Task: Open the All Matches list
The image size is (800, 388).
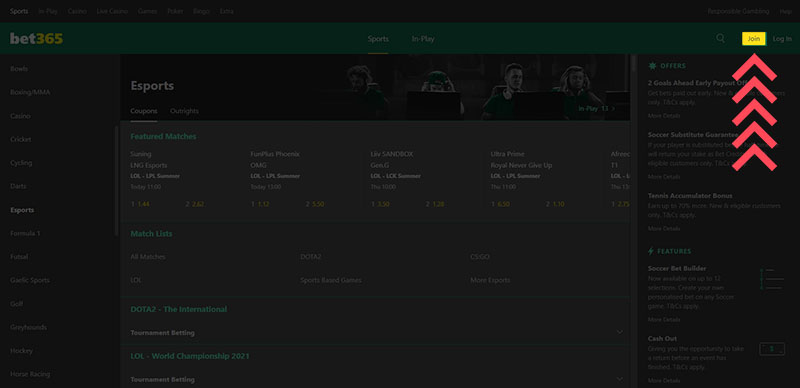Action: click(x=148, y=257)
